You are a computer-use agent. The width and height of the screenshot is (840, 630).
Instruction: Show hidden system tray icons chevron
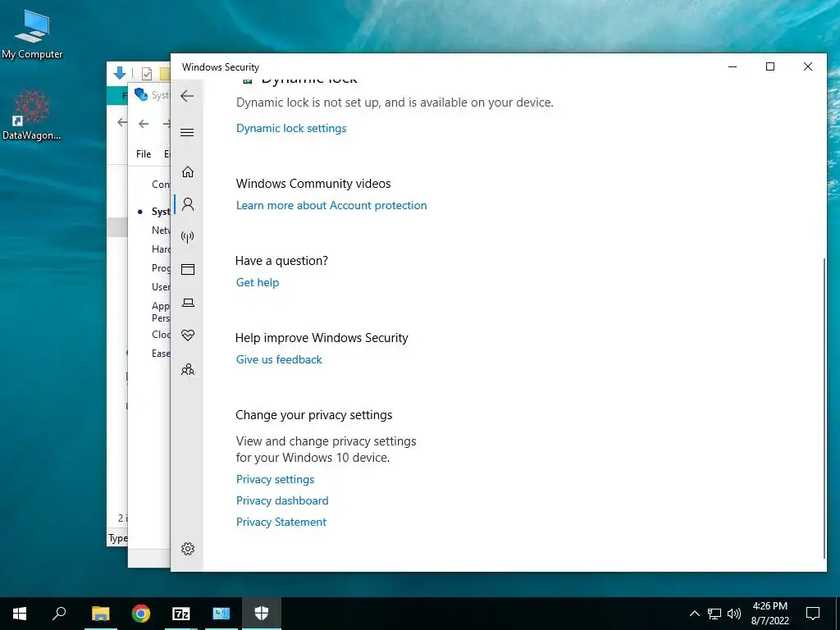[x=694, y=614]
